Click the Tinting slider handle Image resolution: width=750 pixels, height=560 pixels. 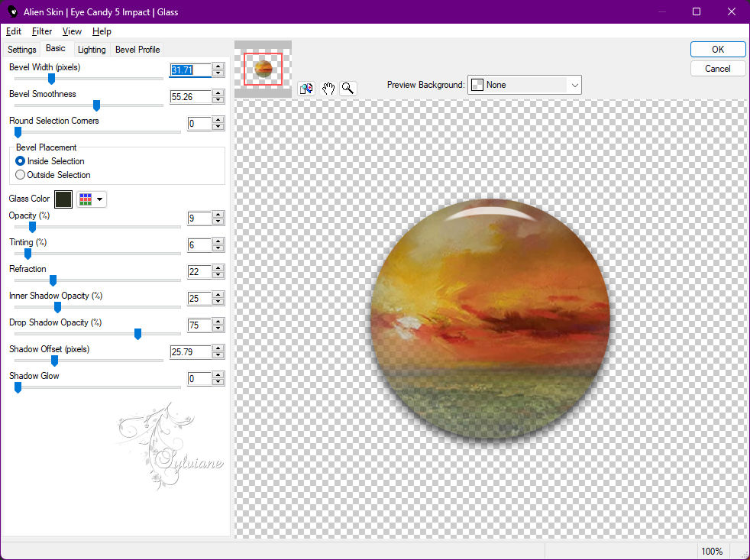coord(27,254)
